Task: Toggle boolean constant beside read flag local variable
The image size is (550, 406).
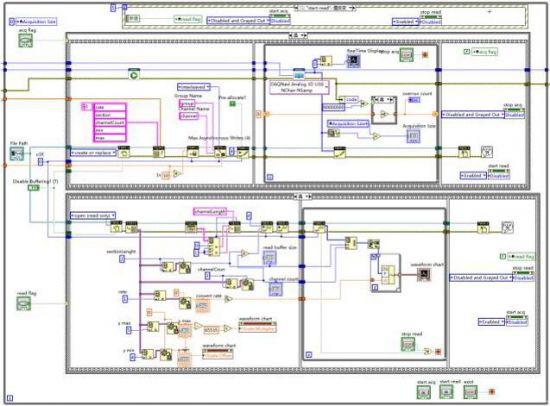Action: 503,257
